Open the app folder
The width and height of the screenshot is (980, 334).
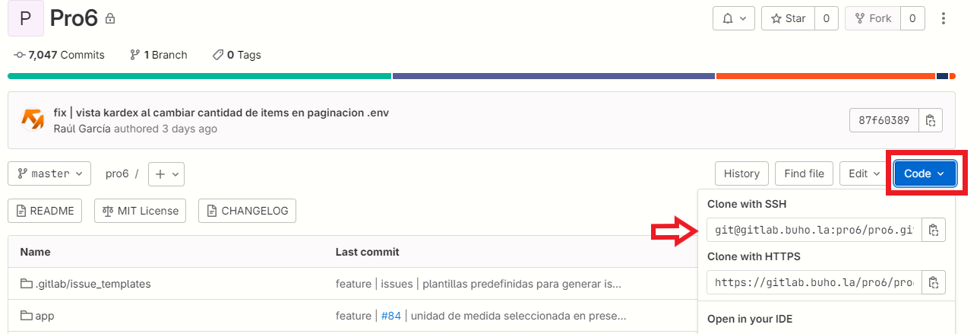click(x=44, y=316)
